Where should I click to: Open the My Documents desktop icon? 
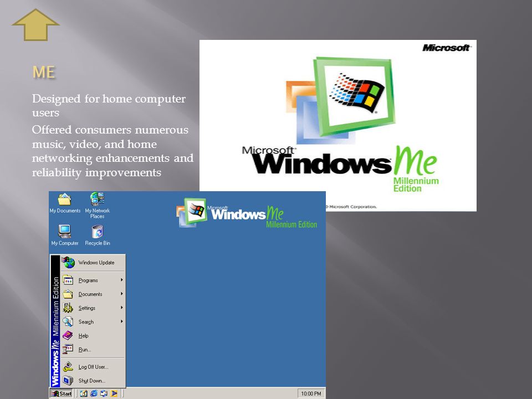click(65, 203)
